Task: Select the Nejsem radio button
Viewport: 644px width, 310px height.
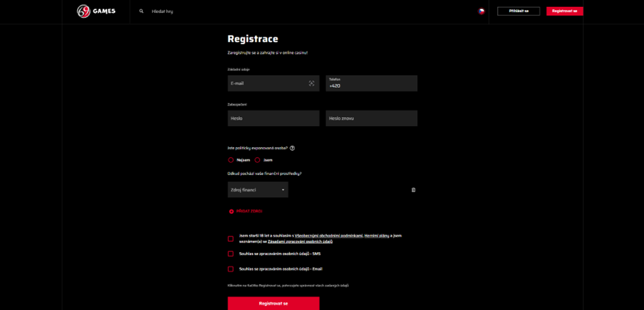Action: 231,160
